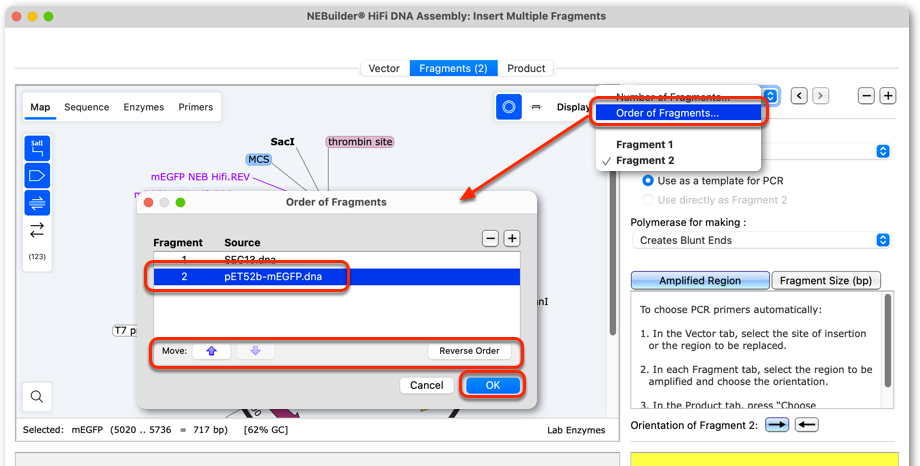Click the MCS feature label
The width and height of the screenshot is (920, 466).
tap(258, 159)
